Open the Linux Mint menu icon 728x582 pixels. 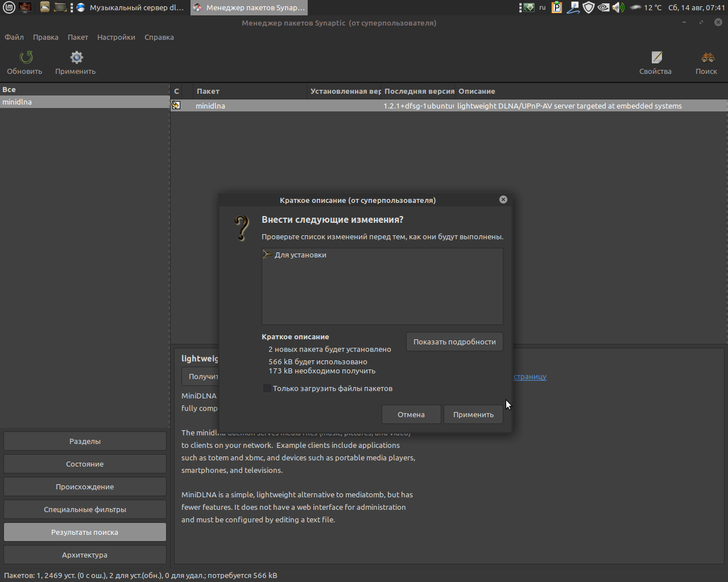tap(9, 7)
